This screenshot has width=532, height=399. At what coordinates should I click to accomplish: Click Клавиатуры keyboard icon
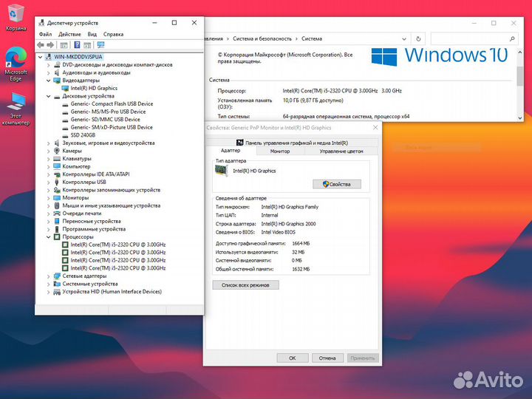pyautogui.click(x=57, y=158)
